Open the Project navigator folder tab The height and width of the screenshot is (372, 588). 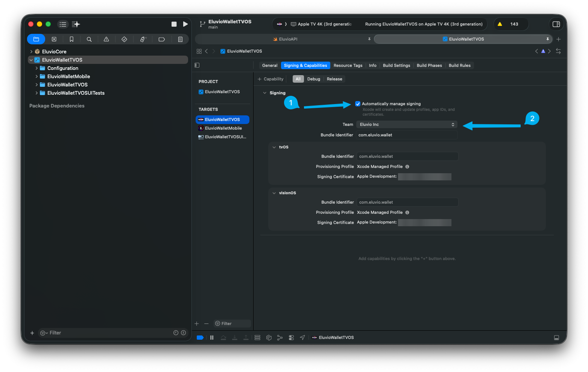[36, 39]
